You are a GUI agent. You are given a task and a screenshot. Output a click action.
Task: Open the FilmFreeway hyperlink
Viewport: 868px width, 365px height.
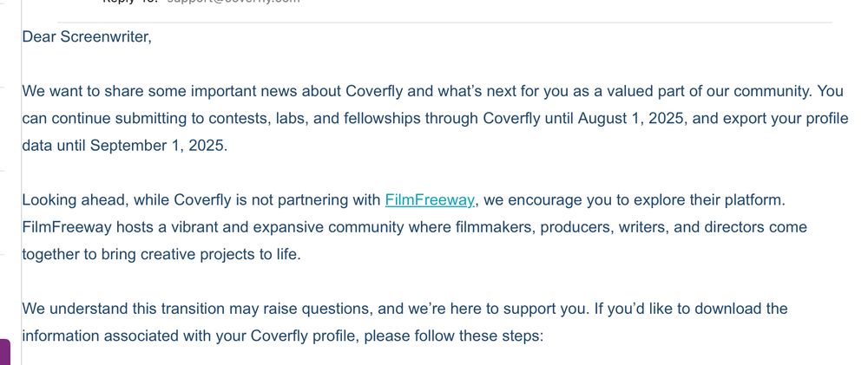click(x=430, y=200)
